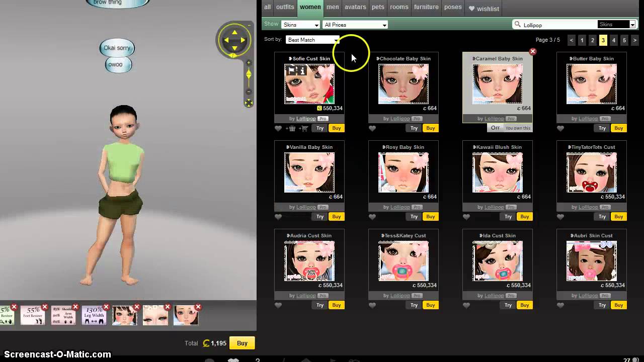Open info for Sofie Cust Skin
The width and height of the screenshot is (644, 362).
(x=302, y=71)
